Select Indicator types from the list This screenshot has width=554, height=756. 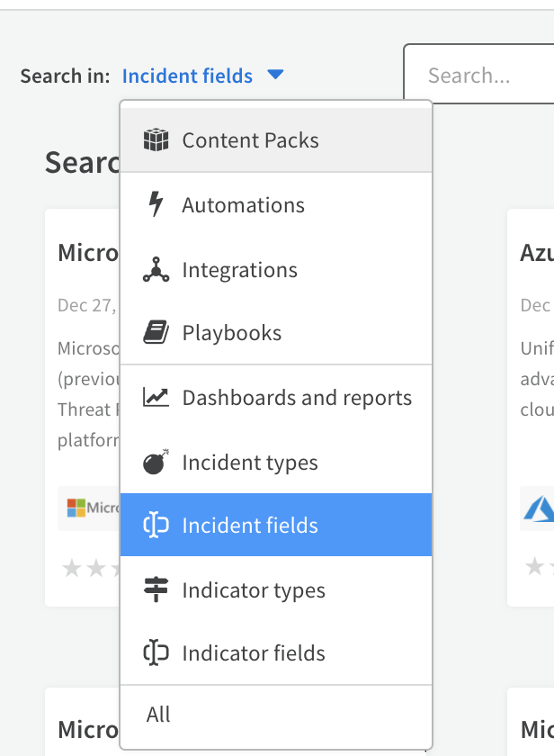coord(254,590)
